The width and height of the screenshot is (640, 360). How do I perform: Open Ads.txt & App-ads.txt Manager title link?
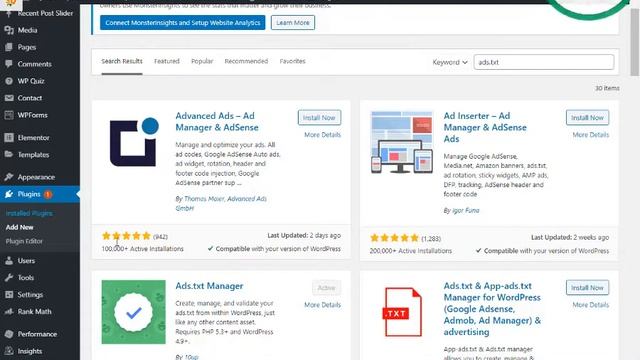[x=492, y=309]
